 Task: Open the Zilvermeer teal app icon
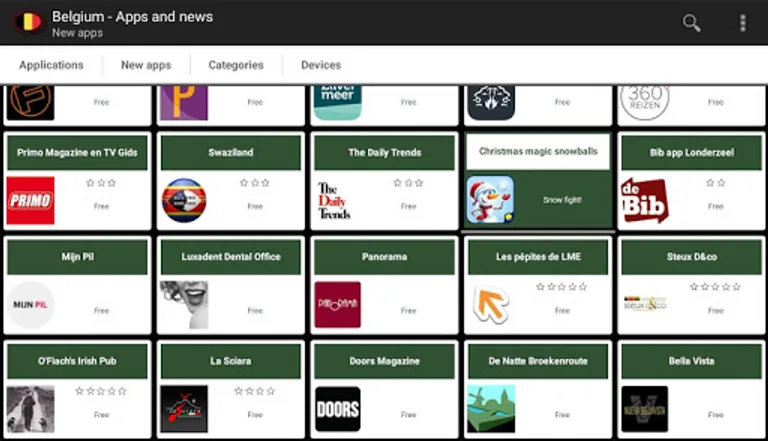(x=337, y=102)
